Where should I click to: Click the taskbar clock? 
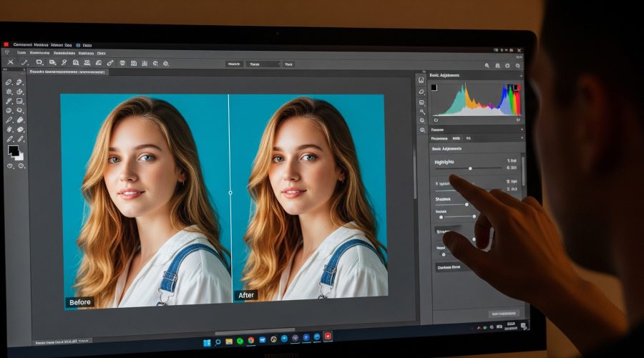[x=511, y=326]
